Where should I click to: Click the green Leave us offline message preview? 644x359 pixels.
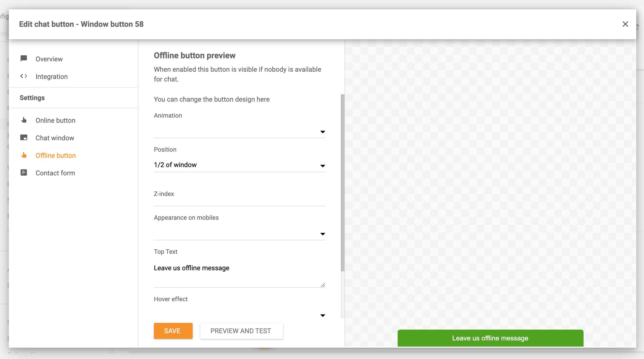(x=490, y=338)
